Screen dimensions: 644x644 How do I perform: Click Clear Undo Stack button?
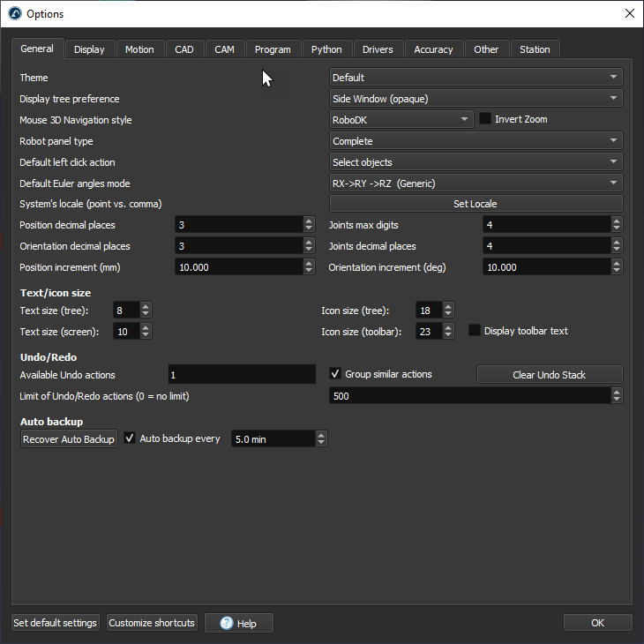[550, 375]
